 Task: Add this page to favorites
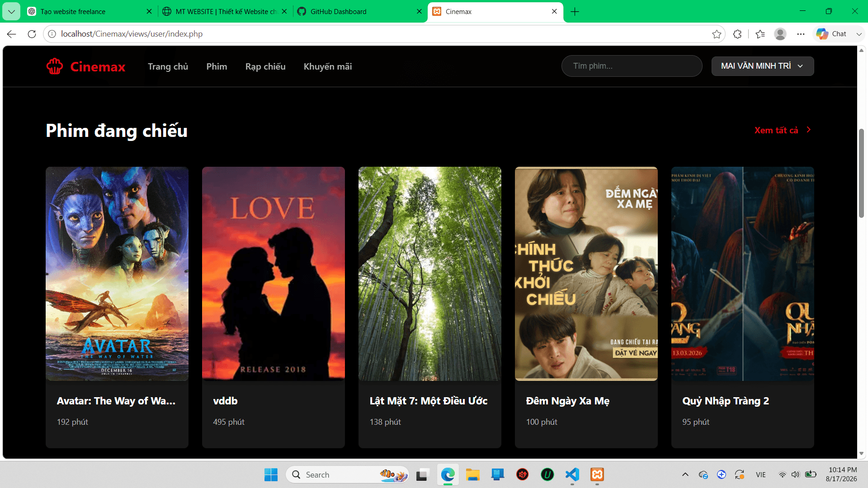click(x=717, y=34)
